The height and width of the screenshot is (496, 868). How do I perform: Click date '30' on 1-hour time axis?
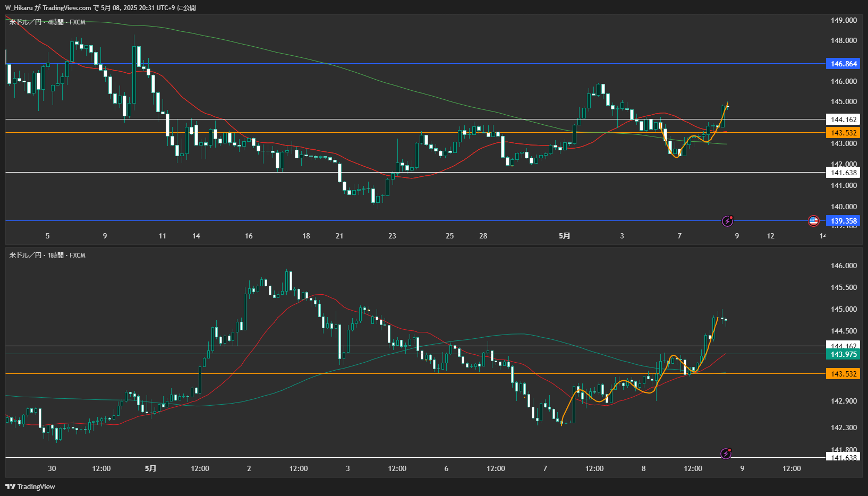(x=52, y=468)
